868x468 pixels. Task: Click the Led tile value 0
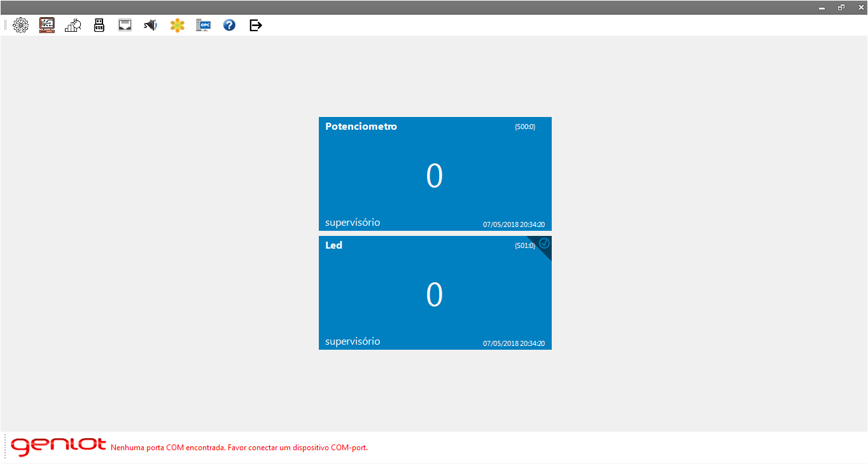click(x=434, y=295)
